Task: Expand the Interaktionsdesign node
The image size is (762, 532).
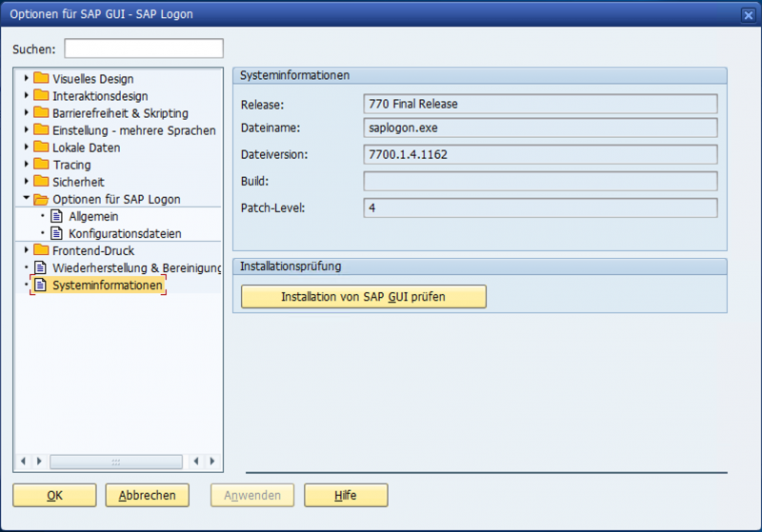Action: [x=27, y=95]
